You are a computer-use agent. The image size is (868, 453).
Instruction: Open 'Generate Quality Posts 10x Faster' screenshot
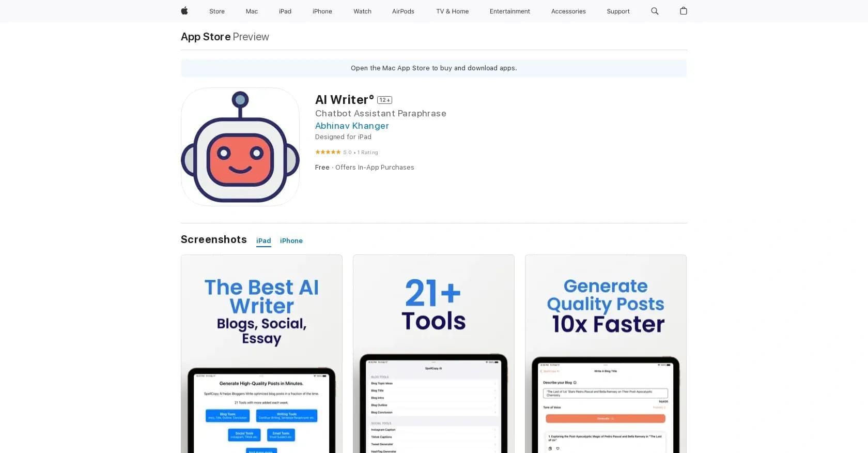point(606,354)
